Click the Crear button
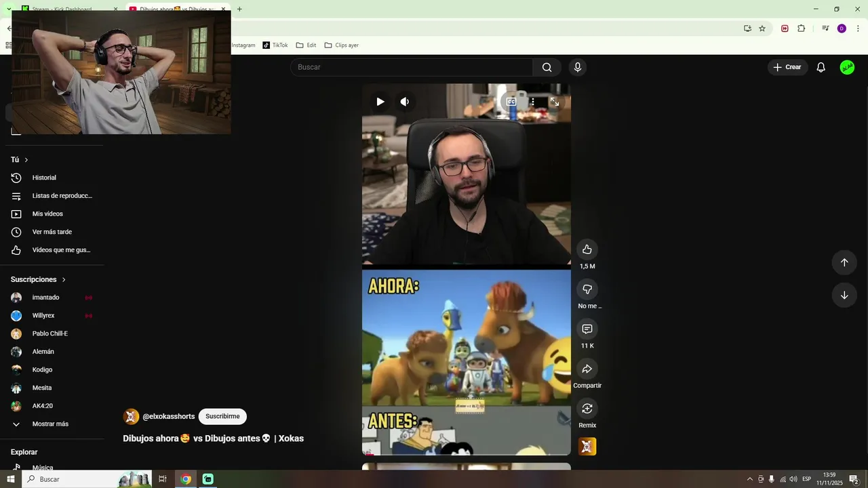Viewport: 868px width, 488px height. (787, 67)
